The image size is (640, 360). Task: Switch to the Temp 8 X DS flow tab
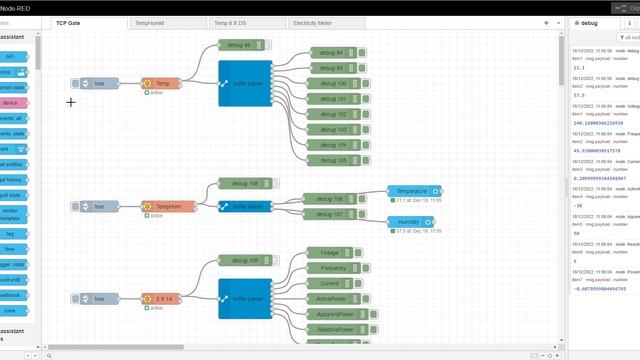(x=247, y=23)
